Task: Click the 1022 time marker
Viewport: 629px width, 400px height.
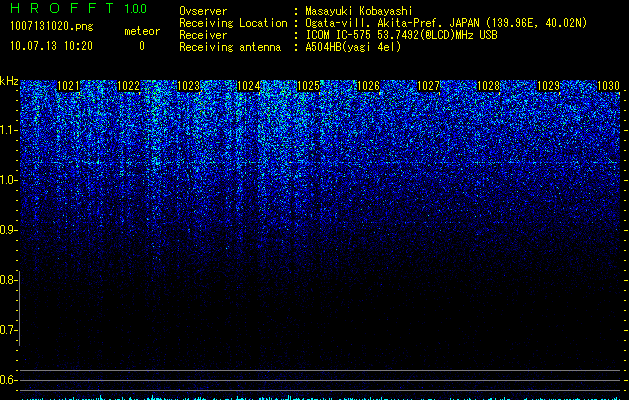Action: tap(128, 86)
